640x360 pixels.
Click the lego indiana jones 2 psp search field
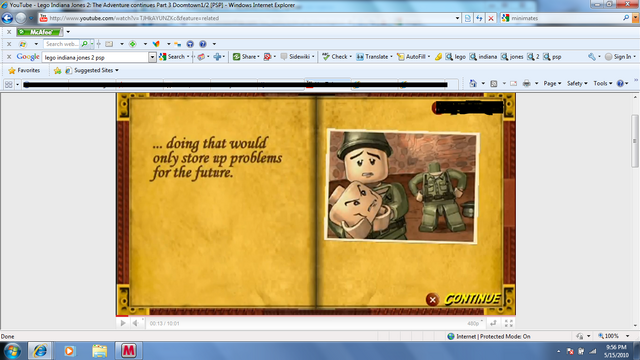click(96, 57)
